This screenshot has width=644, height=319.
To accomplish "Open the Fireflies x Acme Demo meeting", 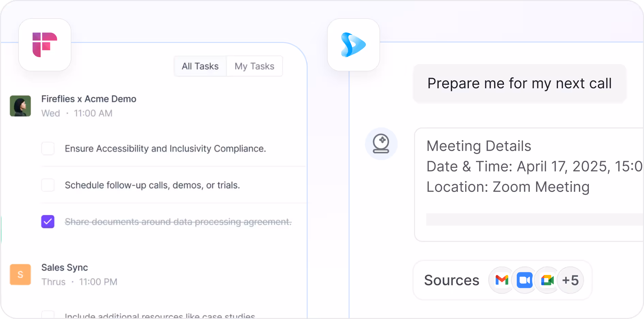I will point(89,99).
